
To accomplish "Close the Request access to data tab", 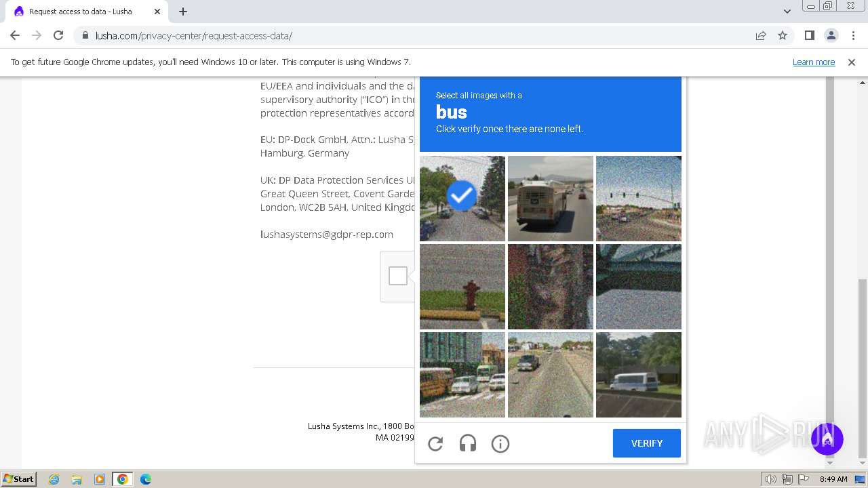I will coord(157,12).
